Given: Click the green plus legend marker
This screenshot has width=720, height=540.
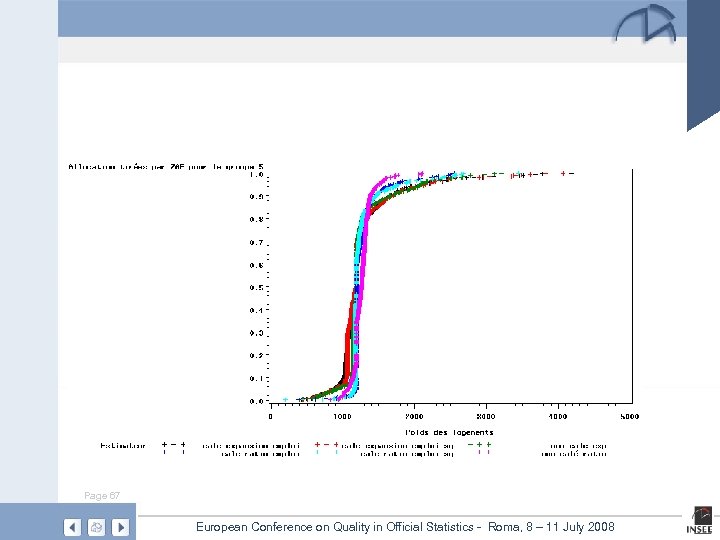Looking at the screenshot, I should [479, 444].
